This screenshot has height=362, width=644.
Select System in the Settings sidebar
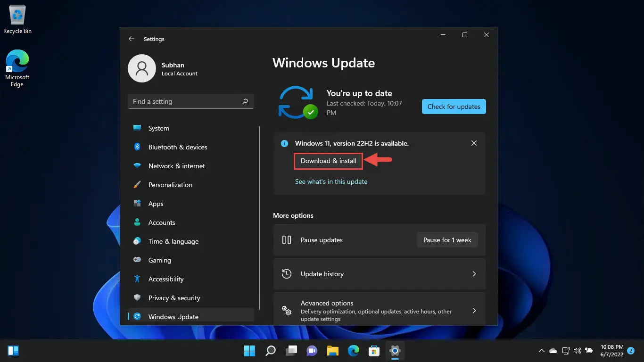coord(191,128)
